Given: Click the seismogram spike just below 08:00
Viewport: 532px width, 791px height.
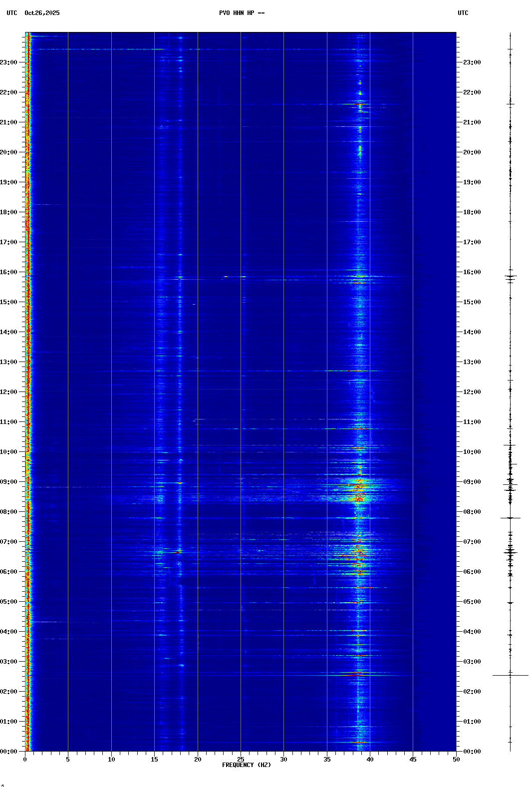Looking at the screenshot, I should tap(510, 518).
